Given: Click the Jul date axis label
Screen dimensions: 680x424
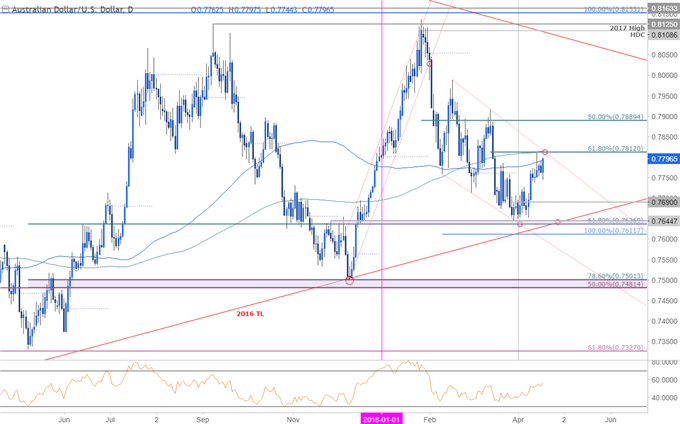Looking at the screenshot, I should click(110, 419).
